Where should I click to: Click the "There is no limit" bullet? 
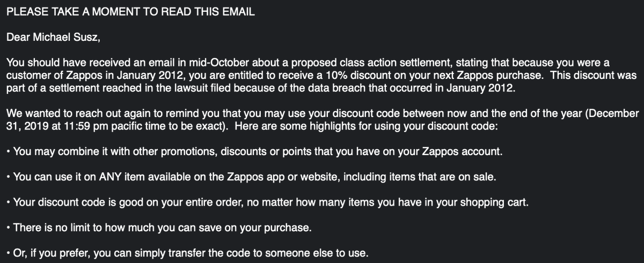tap(162, 228)
